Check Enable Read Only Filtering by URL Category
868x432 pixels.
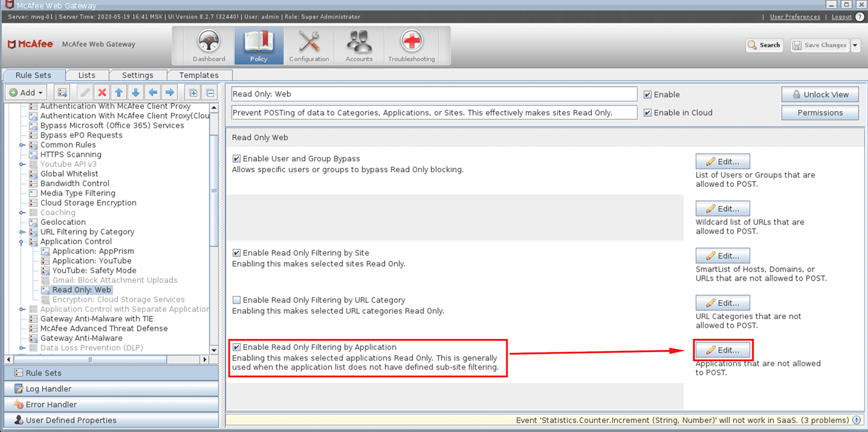236,300
